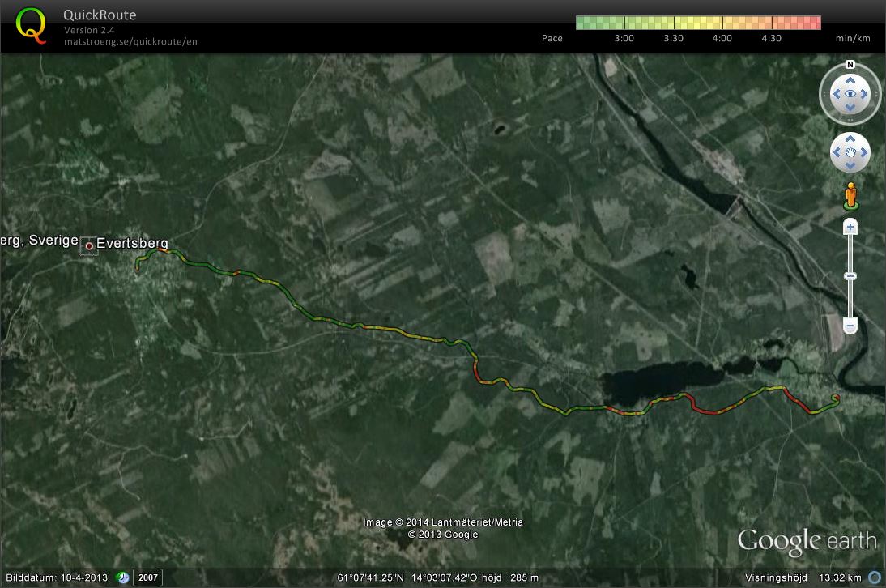The image size is (886, 588).
Task: Click the pace color gradient legend
Action: (x=697, y=23)
